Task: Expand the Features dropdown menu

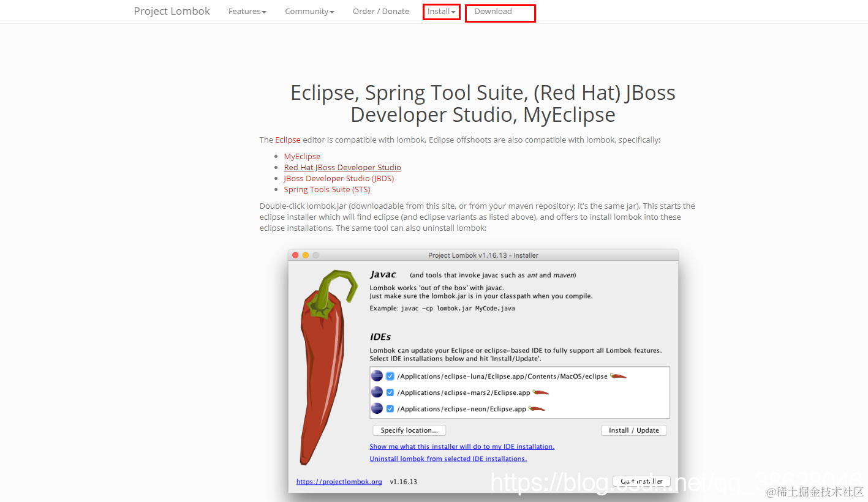Action: [x=247, y=12]
